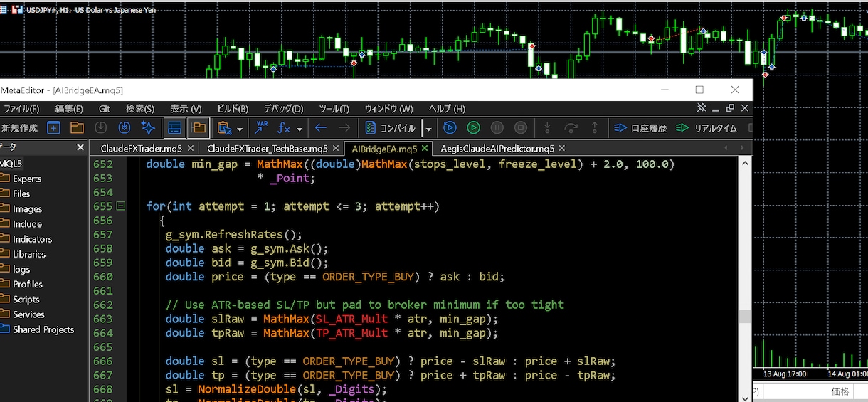Click the MDI restore button in menu bar
The height and width of the screenshot is (402, 868).
[730, 108]
